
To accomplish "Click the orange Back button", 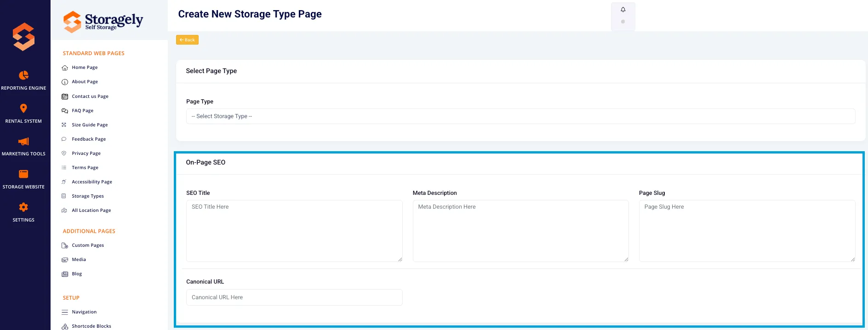I will click(187, 40).
